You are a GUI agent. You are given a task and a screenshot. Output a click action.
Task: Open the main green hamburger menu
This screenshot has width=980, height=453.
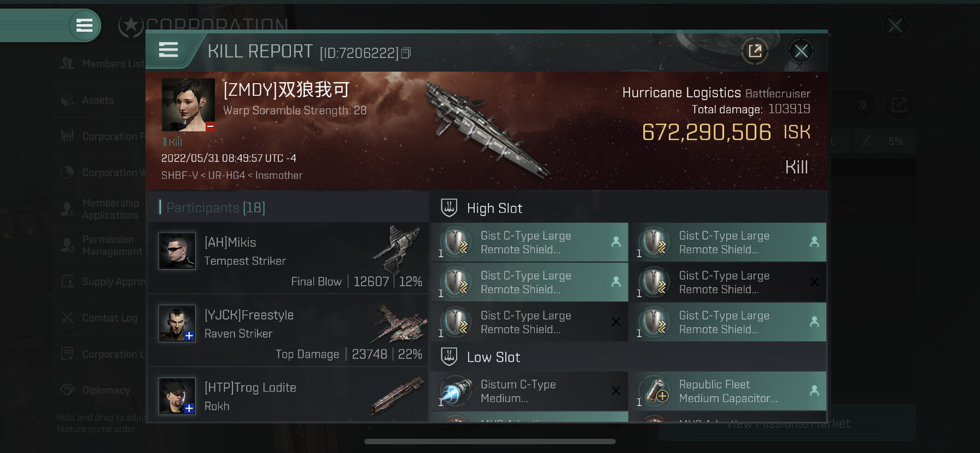(x=84, y=25)
